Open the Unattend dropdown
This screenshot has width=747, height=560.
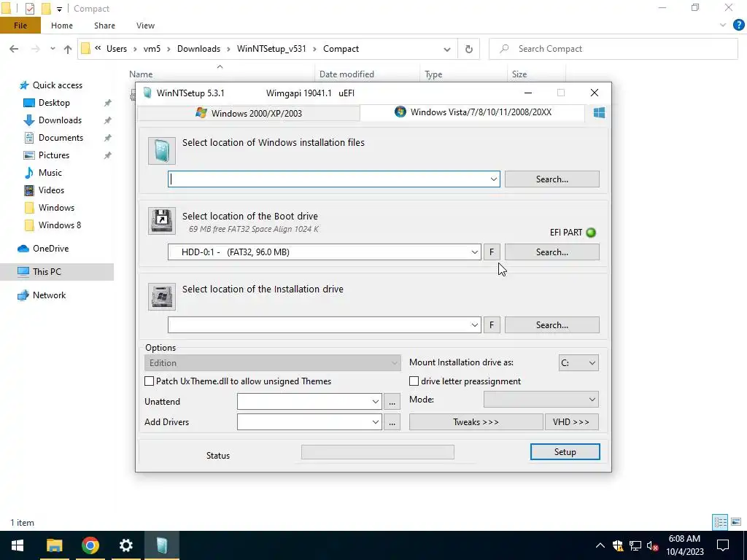[376, 402]
